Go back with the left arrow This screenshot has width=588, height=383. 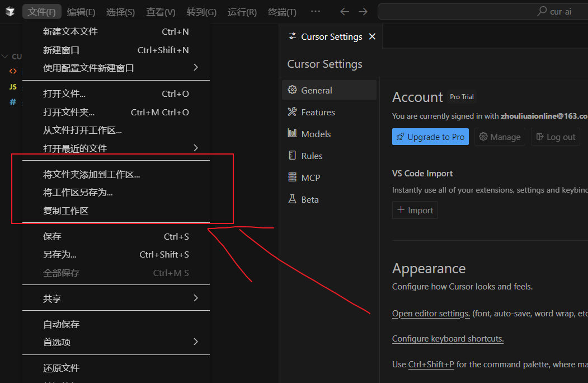point(345,12)
